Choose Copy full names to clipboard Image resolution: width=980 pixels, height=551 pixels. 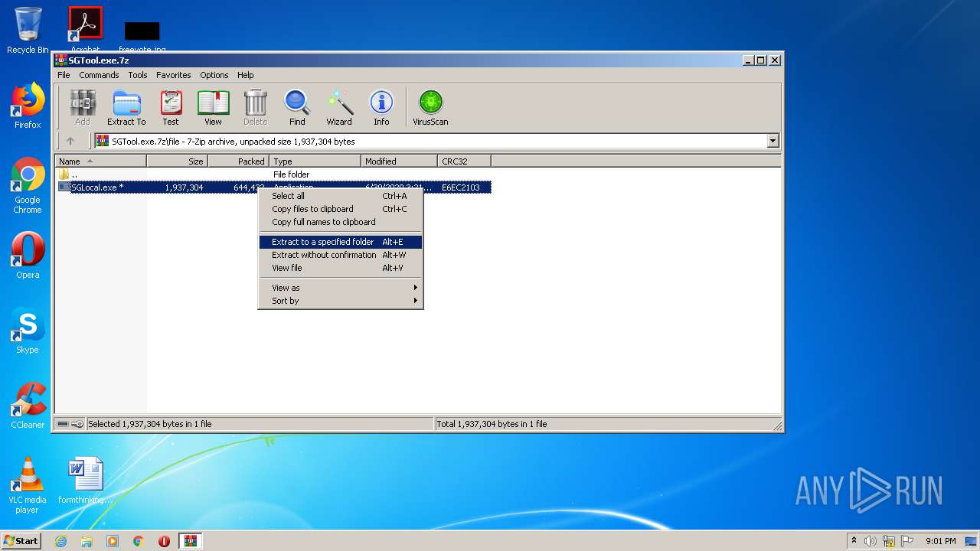point(341,222)
